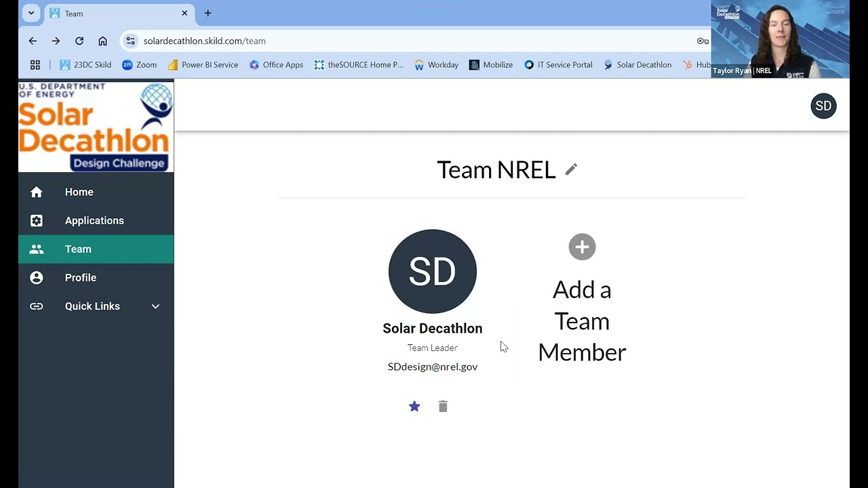The image size is (868, 488).
Task: Open the SD account avatar menu
Action: 823,106
